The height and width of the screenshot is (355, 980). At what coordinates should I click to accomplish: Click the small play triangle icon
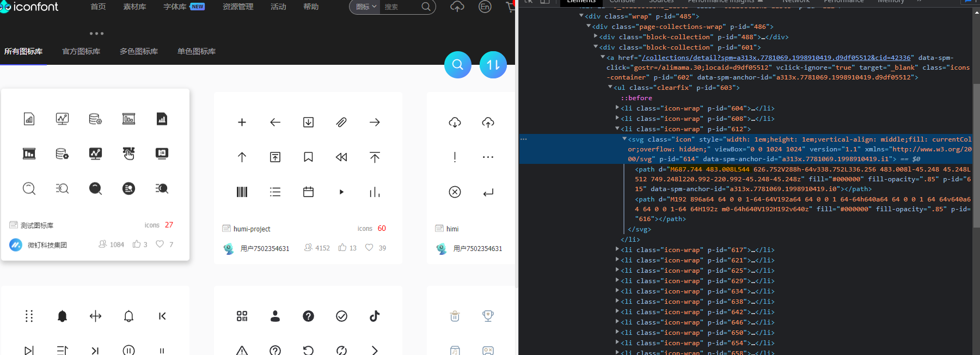coord(341,192)
